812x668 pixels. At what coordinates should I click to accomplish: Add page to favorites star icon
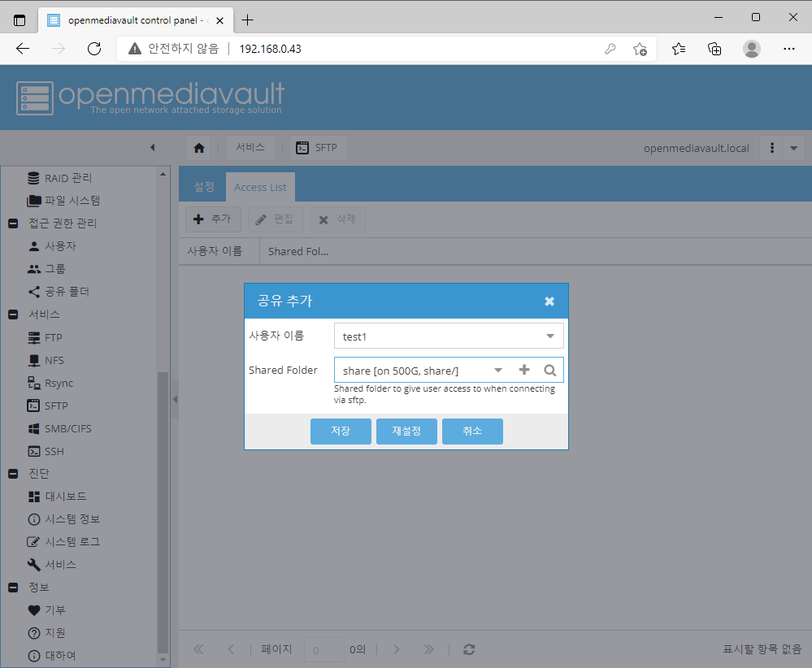click(x=640, y=50)
